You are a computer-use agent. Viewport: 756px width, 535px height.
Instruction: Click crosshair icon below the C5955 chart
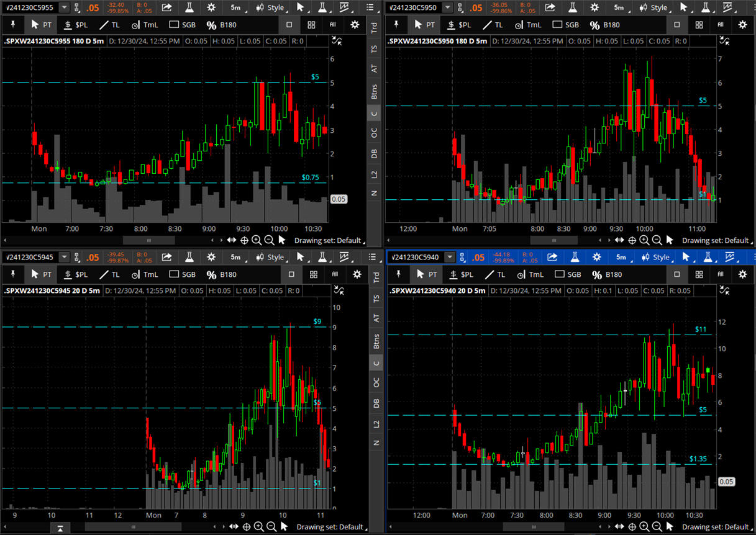tap(244, 240)
